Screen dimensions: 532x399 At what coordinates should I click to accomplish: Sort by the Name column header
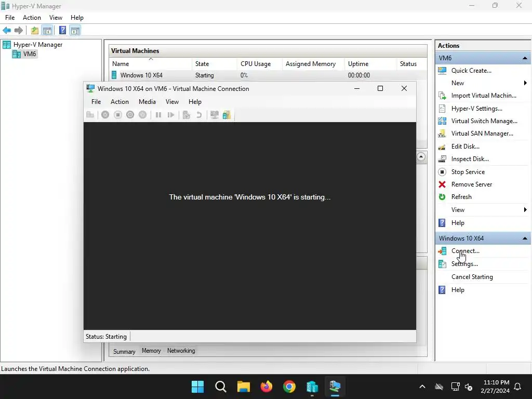(151, 64)
